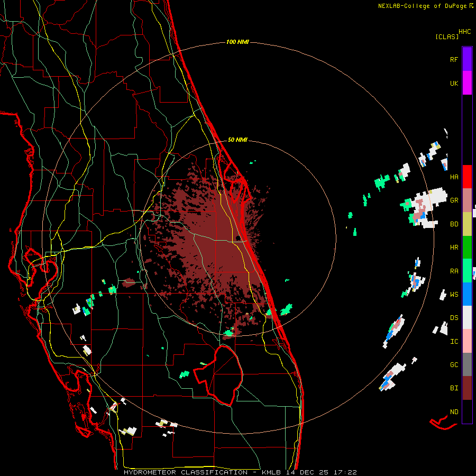The width and height of the screenshot is (476, 476).
Task: Click the WS blue legend swatch
Action: tap(467, 294)
